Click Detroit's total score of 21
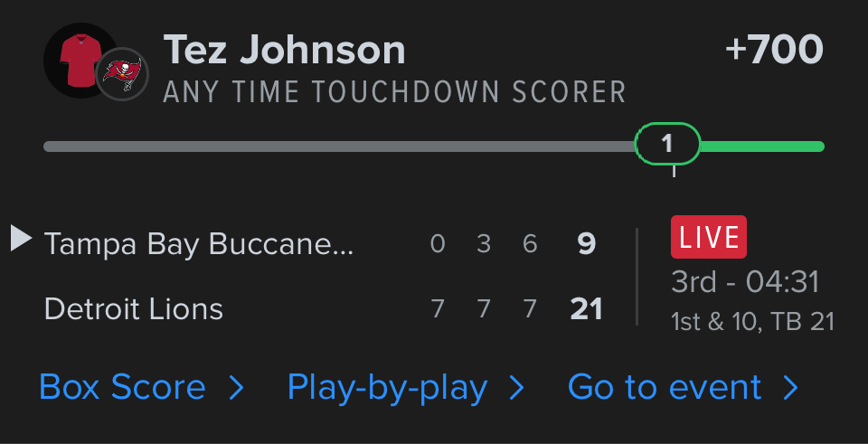The width and height of the screenshot is (868, 444). coord(586,309)
